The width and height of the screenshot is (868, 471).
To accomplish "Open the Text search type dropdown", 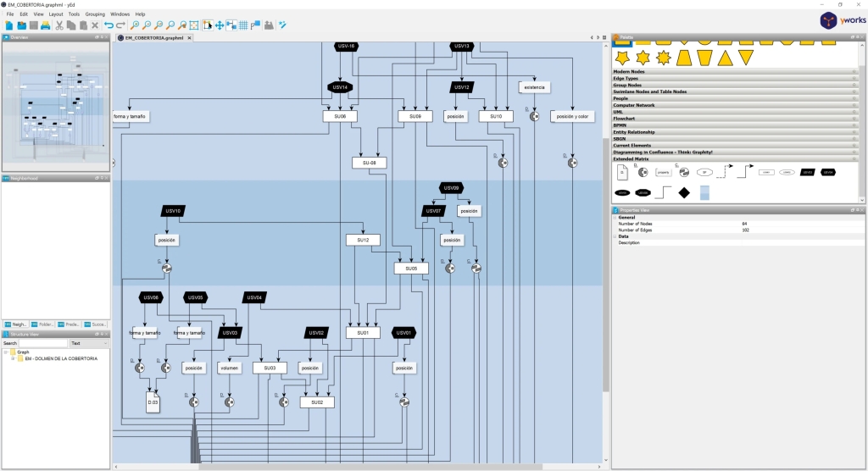I will point(88,343).
